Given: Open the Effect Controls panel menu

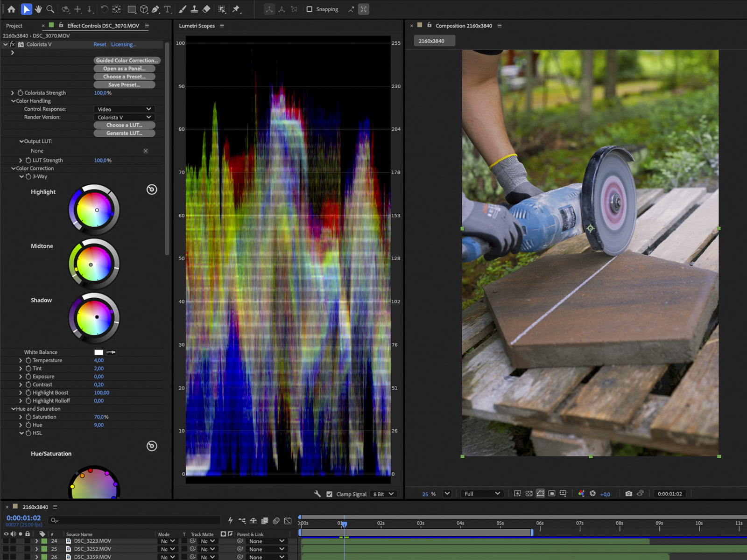Looking at the screenshot, I should (147, 26).
